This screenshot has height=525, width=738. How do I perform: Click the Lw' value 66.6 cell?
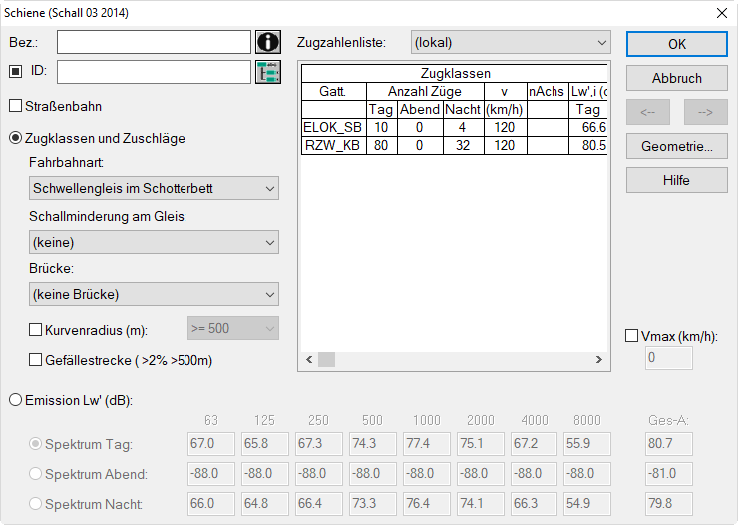coord(588,127)
